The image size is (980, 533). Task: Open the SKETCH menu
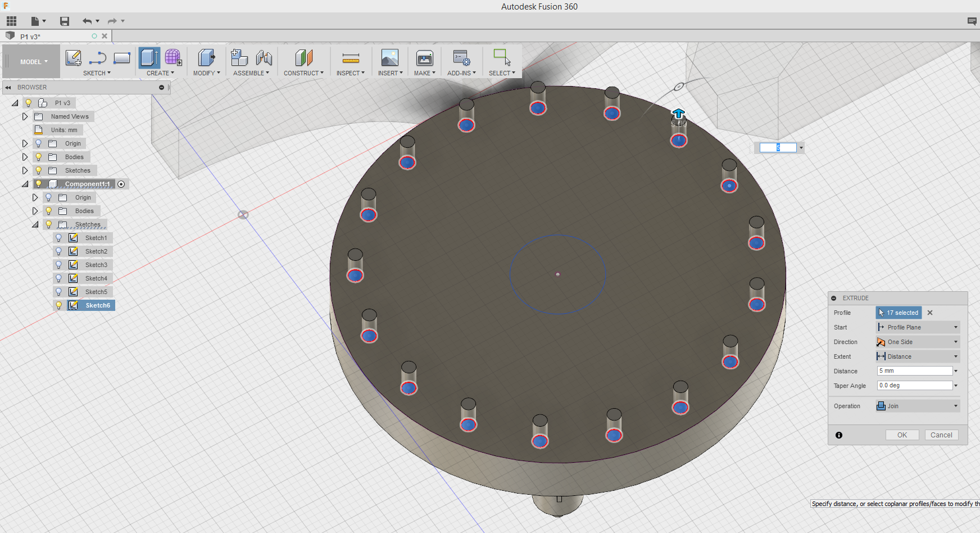click(x=97, y=73)
